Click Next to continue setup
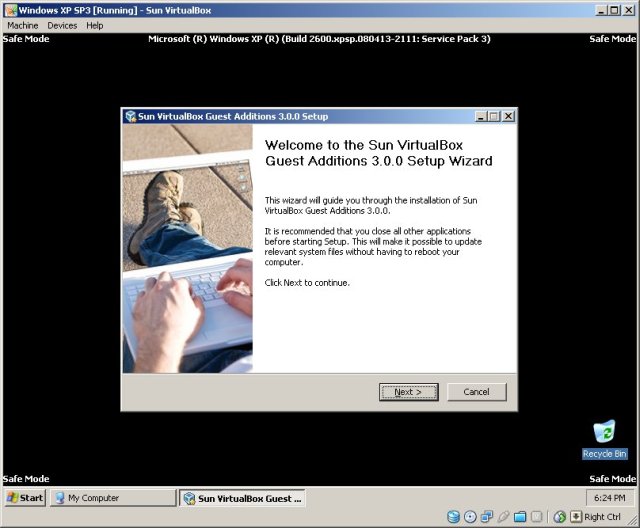This screenshot has width=640, height=528. point(409,392)
